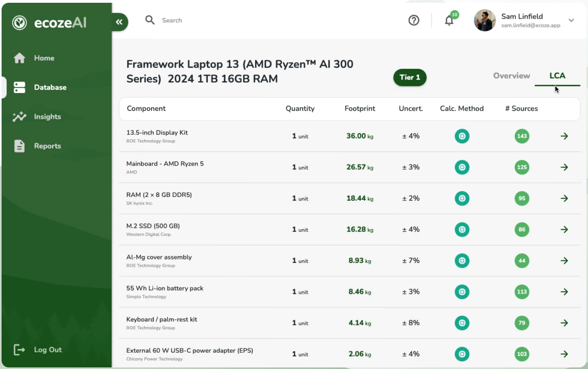588x369 pixels.
Task: Collapse the sidebar with double chevron button
Action: coord(119,22)
